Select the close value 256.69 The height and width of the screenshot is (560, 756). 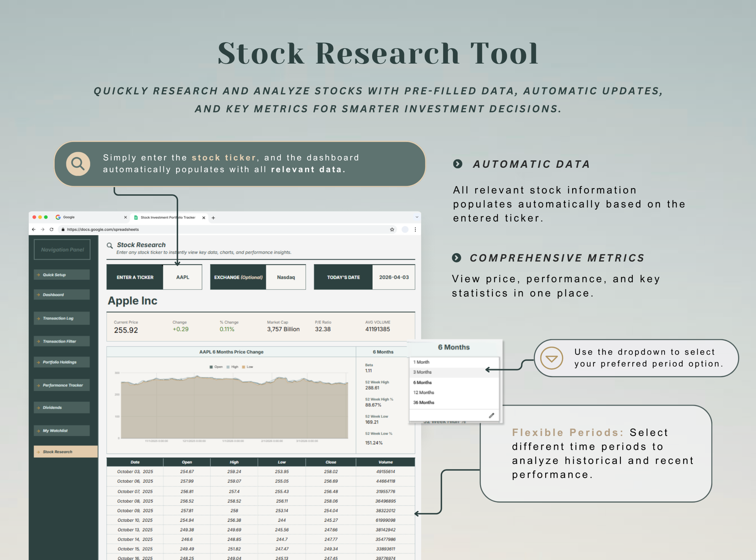[331, 481]
